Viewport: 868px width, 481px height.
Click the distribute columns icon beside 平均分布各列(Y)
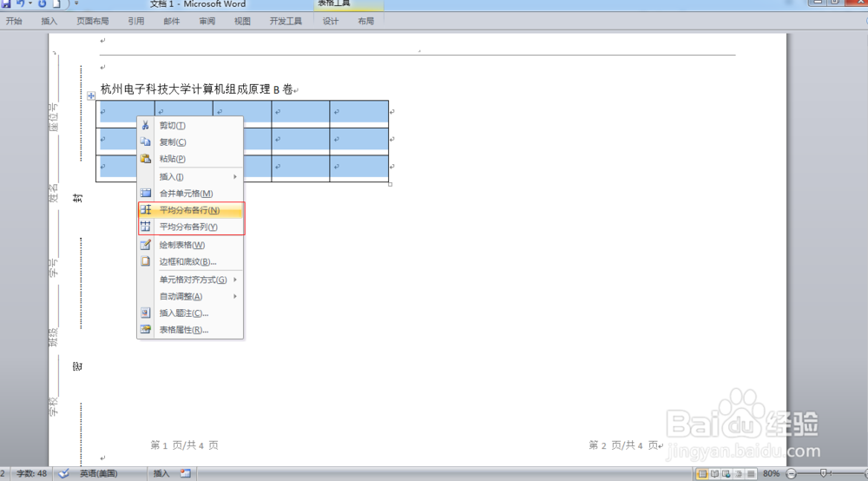(x=146, y=227)
